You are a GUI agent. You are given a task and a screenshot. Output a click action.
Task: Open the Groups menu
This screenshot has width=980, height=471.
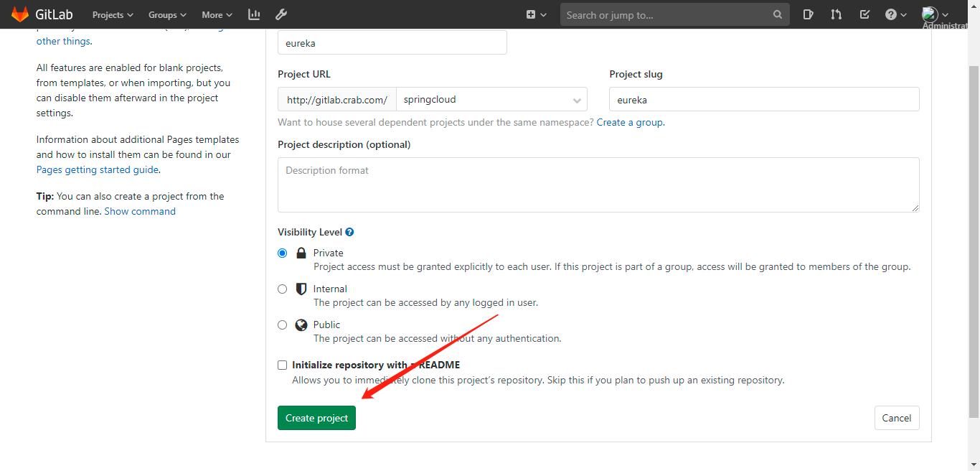click(167, 14)
